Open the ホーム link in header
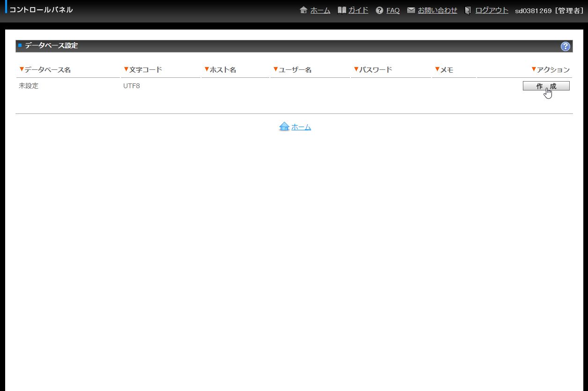 [320, 10]
